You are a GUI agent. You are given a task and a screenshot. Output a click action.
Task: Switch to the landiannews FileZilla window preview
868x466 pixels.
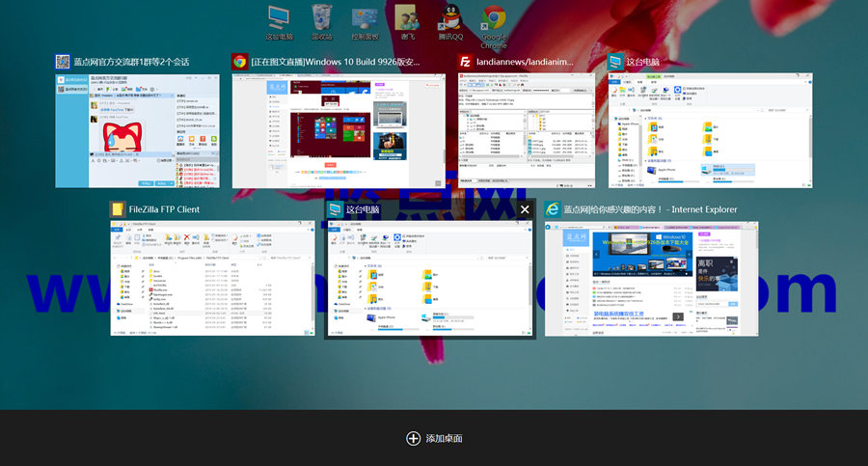(x=527, y=131)
